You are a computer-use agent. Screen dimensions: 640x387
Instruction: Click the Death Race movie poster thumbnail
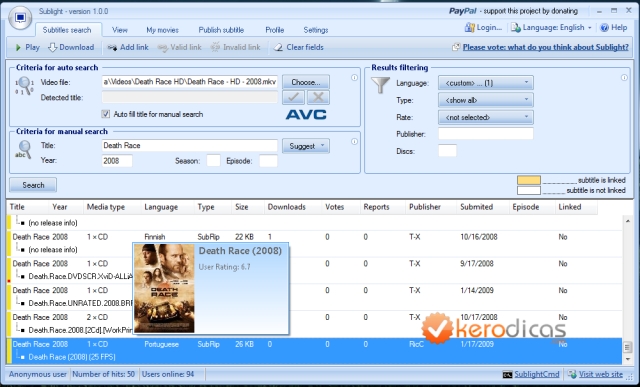(x=164, y=288)
